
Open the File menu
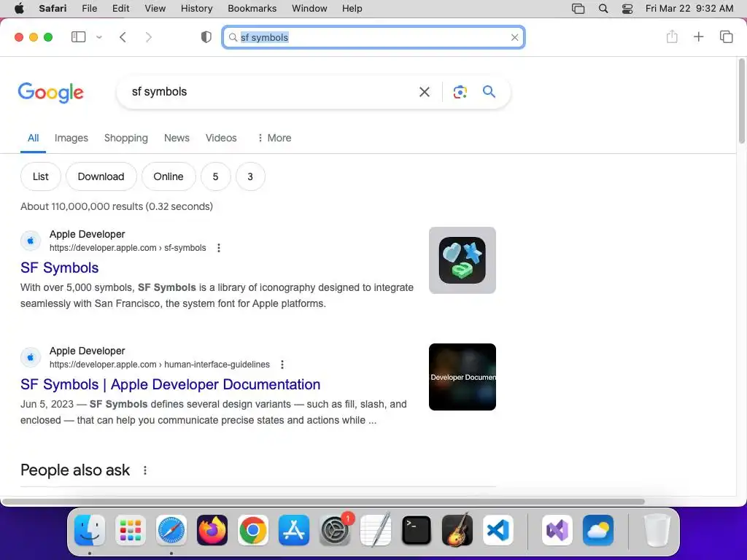point(89,9)
